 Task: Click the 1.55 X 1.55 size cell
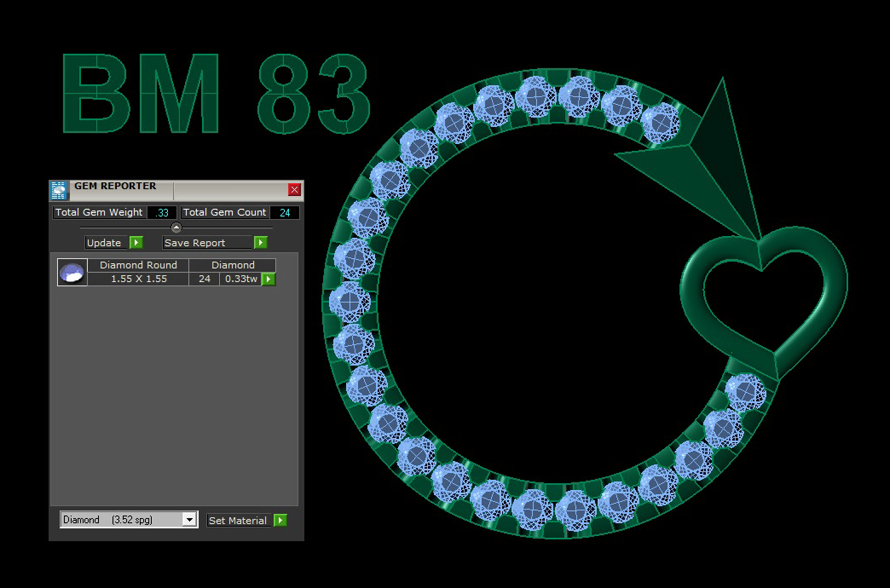138,279
